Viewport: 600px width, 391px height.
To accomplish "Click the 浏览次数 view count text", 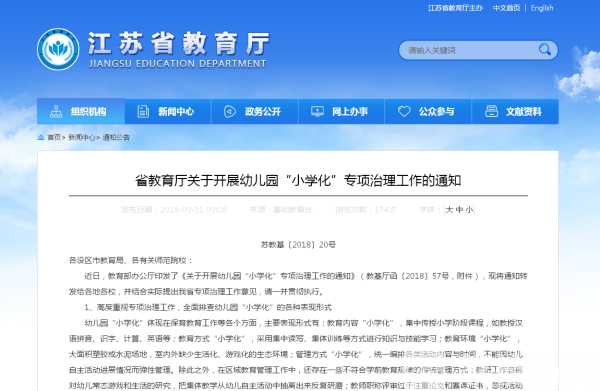I will tap(366, 210).
